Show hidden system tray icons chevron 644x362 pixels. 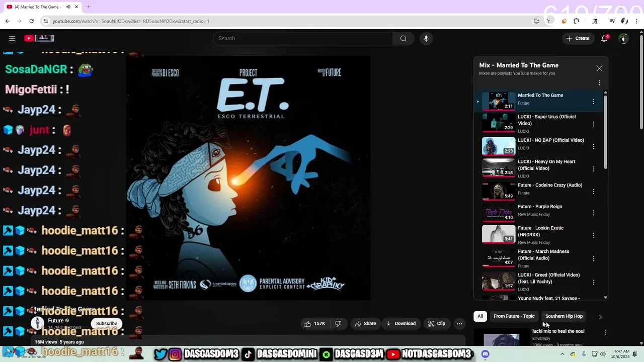point(562,354)
